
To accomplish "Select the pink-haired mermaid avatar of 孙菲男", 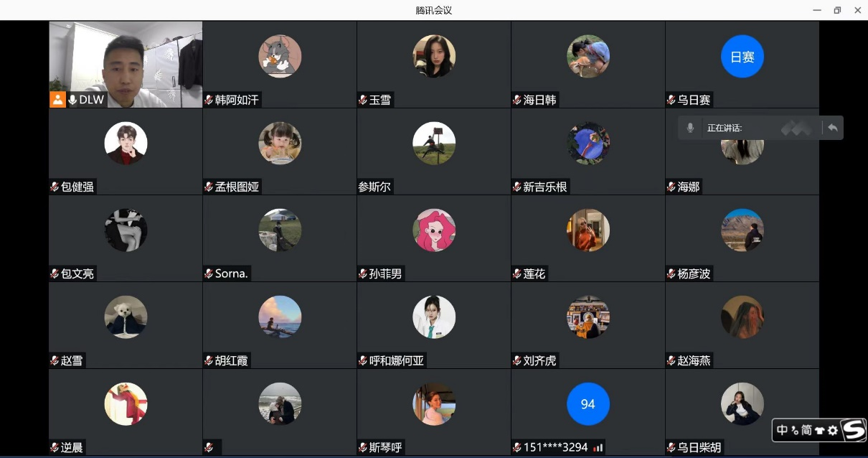I will coord(434,230).
